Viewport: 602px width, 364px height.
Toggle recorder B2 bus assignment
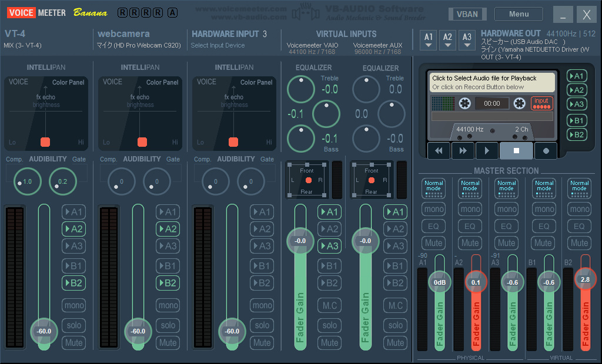577,134
